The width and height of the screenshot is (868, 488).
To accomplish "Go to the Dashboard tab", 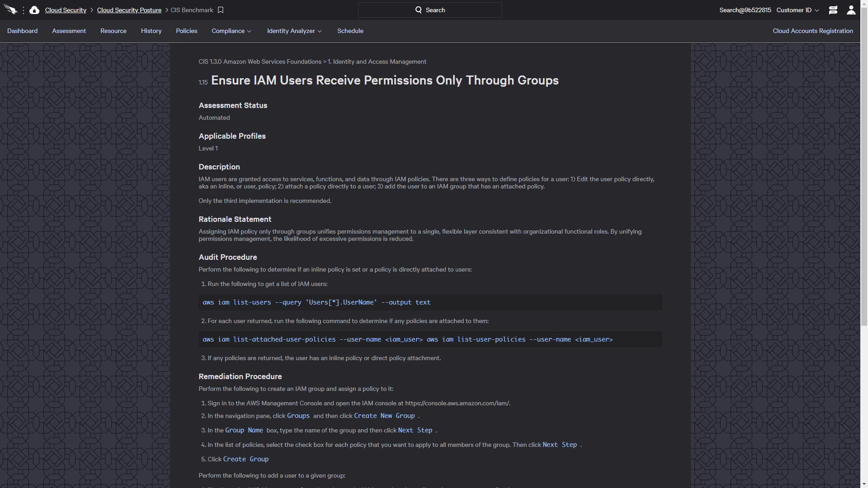I will coord(23,31).
